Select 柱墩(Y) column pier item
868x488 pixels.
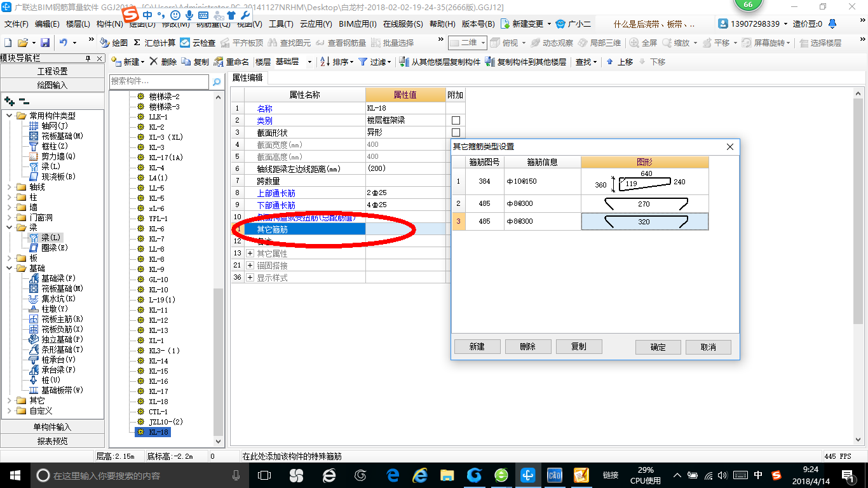click(49, 309)
